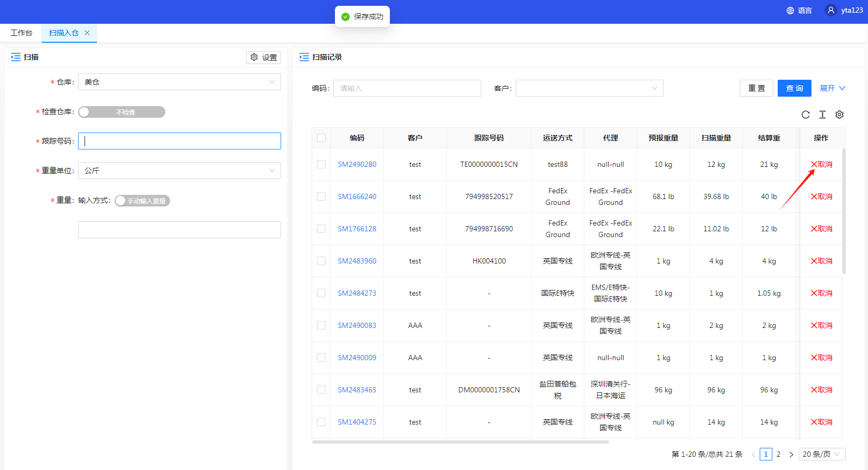Close the 扫描入仓 tab
Viewport: 868px width, 470px height.
coord(87,33)
